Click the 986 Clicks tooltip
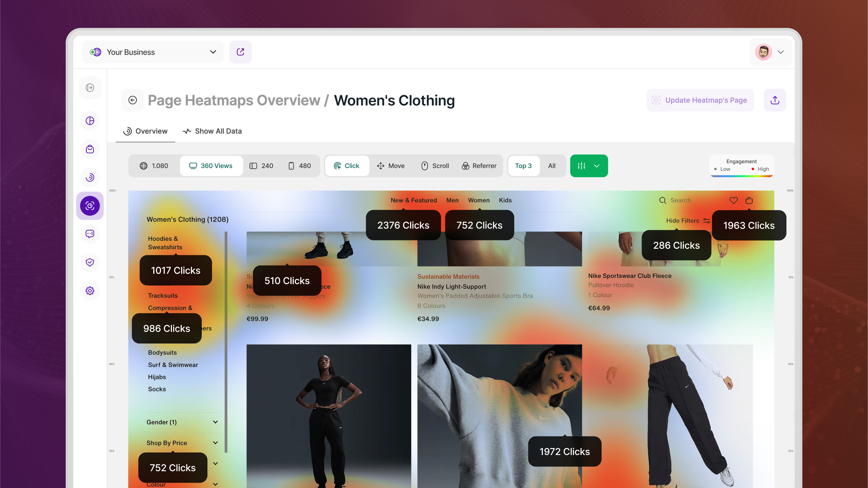This screenshot has height=488, width=868. coord(166,328)
